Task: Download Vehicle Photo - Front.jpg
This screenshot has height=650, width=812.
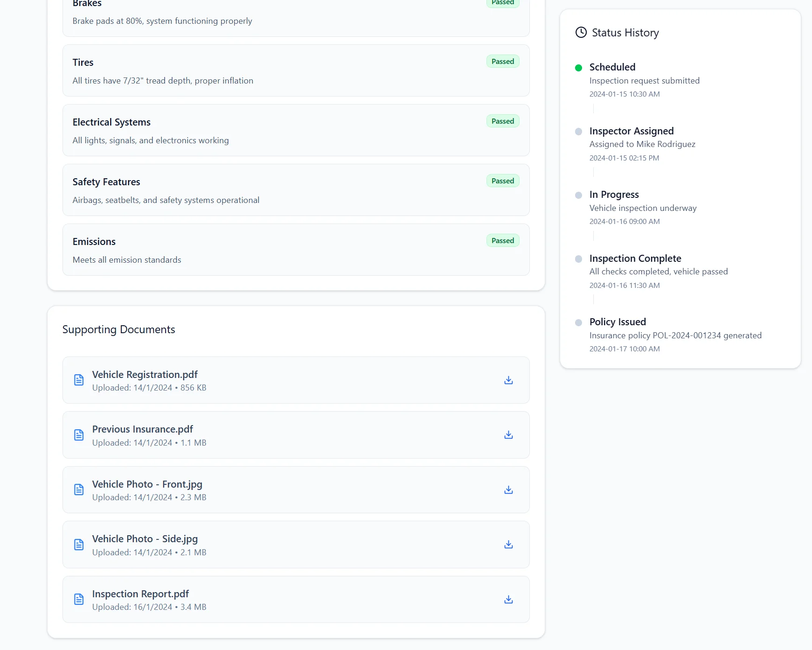Action: (x=508, y=490)
